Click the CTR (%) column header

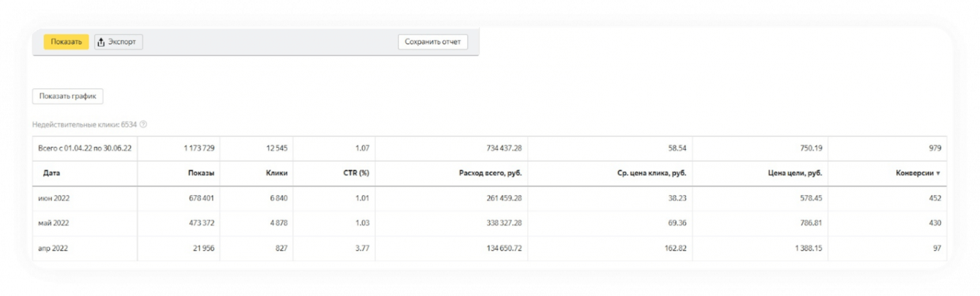pos(355,173)
